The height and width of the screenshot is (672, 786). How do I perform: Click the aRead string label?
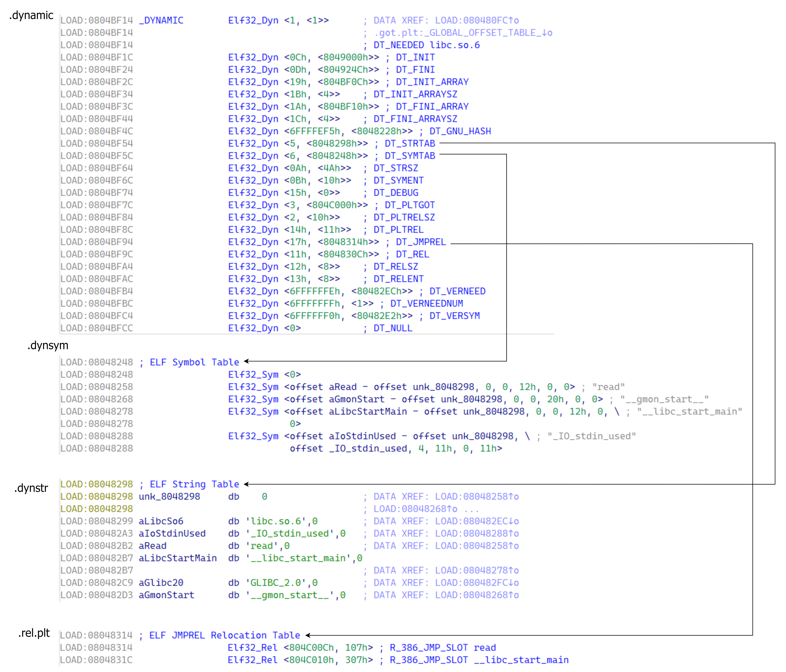tap(152, 546)
